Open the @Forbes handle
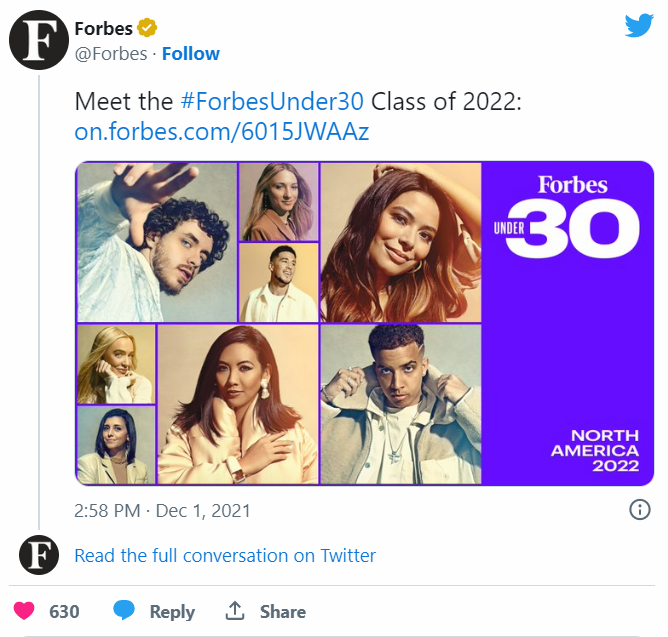Viewport: 668px width, 637px height. (x=110, y=54)
